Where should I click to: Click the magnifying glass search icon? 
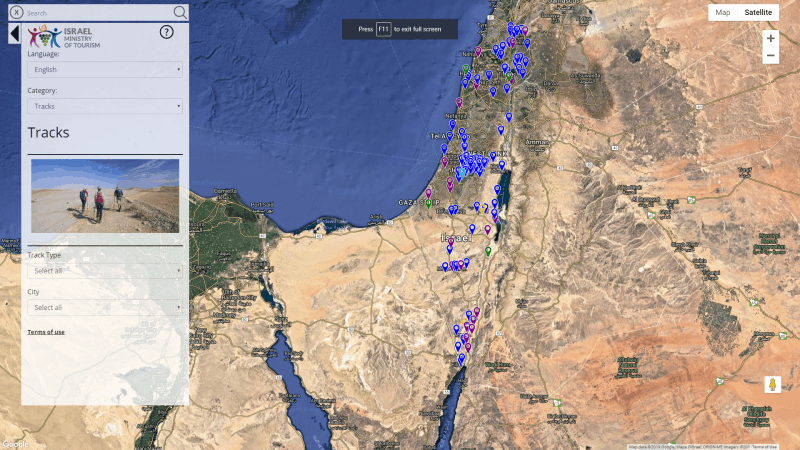coord(180,12)
